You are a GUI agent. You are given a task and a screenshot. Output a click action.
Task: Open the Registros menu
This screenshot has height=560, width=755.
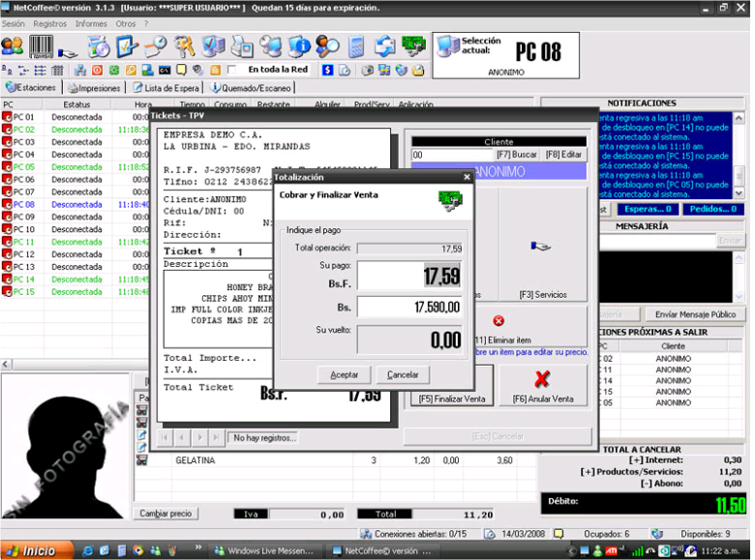pos(50,23)
